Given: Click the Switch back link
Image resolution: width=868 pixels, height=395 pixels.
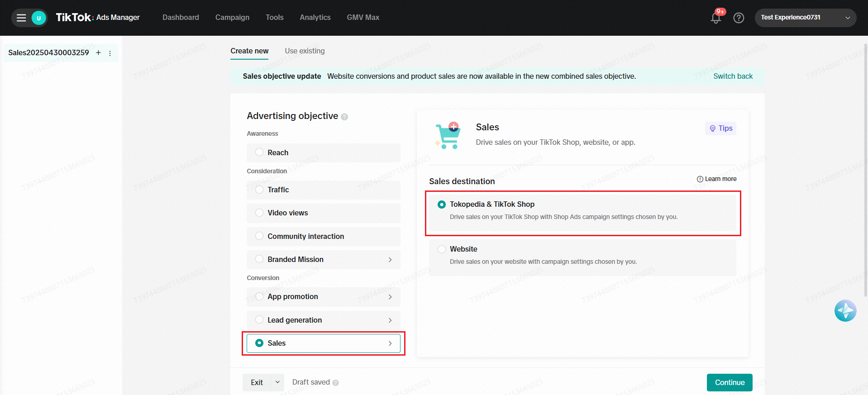Looking at the screenshot, I should tap(733, 76).
